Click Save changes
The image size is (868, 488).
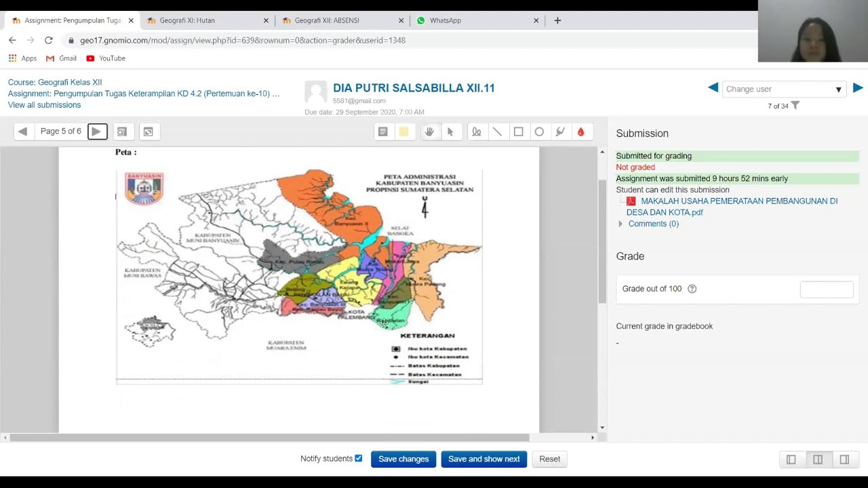pyautogui.click(x=403, y=459)
